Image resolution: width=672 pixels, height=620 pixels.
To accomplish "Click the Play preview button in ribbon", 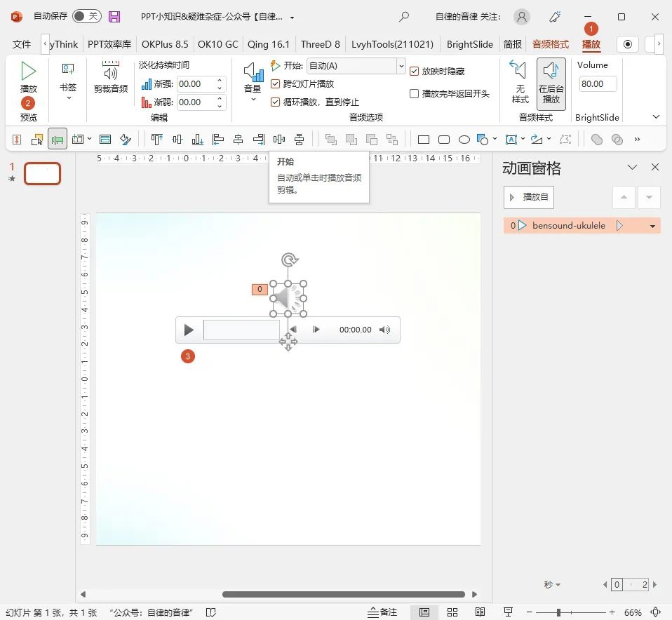I will [x=28, y=78].
